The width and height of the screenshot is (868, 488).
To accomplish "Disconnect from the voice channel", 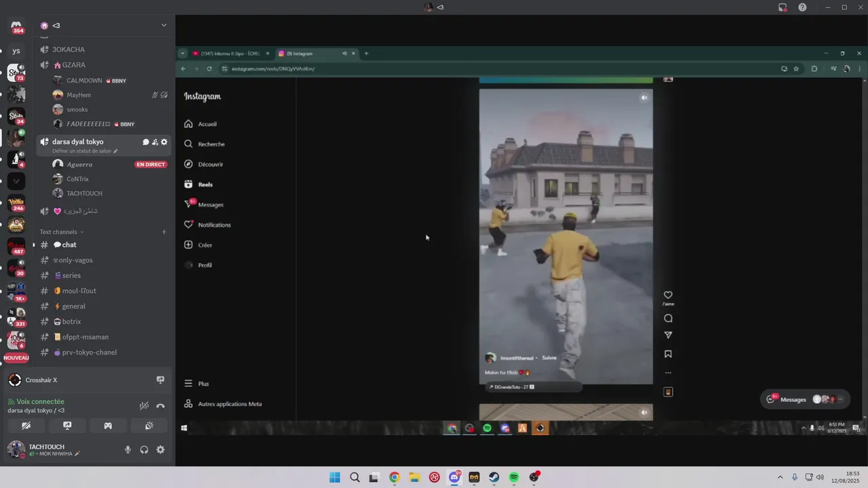I will (161, 406).
